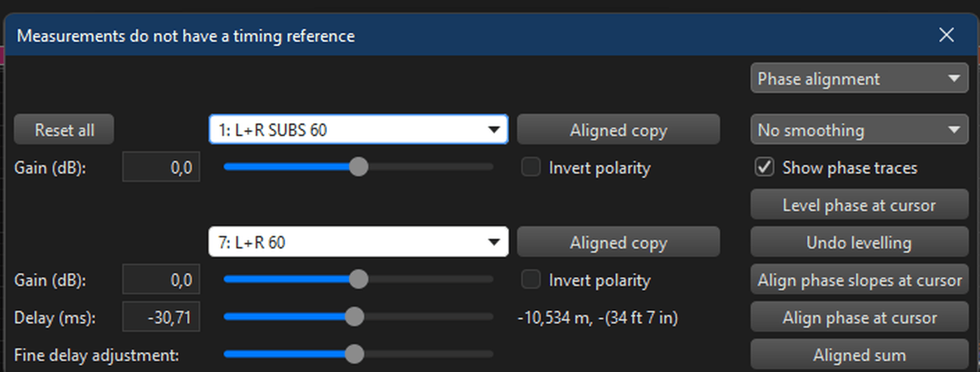Click the Fine delay adjustment slider handle
Viewport: 980px width, 372px height.
pos(354,355)
